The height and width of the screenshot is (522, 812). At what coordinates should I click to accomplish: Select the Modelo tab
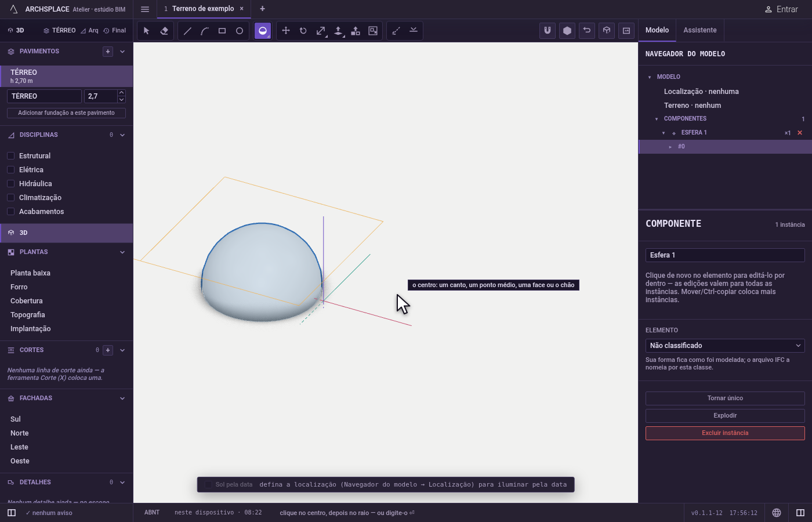pos(657,30)
